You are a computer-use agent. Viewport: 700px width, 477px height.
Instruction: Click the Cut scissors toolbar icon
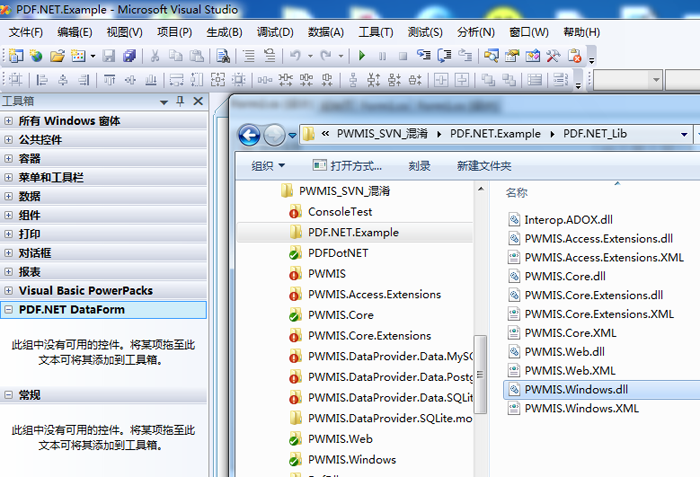pos(155,56)
